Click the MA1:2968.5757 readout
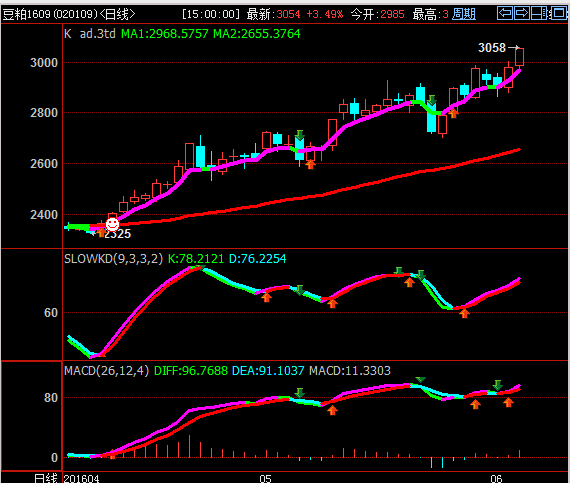The width and height of the screenshot is (570, 483). (x=165, y=34)
